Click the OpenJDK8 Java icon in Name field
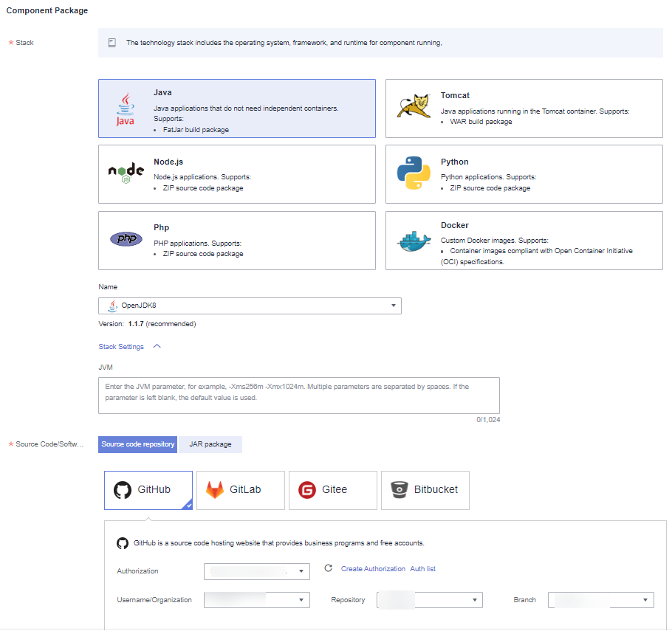Screen dimensions: 672x631 pyautogui.click(x=113, y=306)
